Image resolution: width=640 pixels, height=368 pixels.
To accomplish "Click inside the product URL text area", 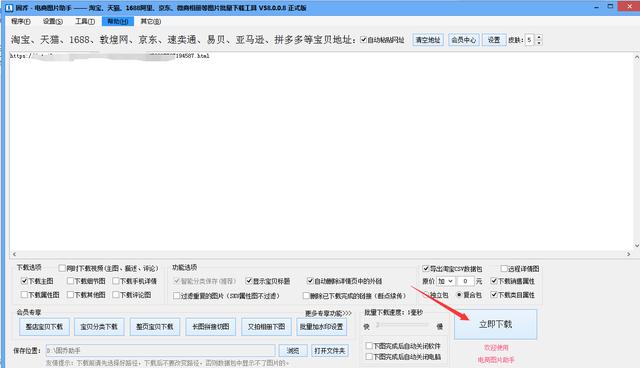I will (322, 151).
